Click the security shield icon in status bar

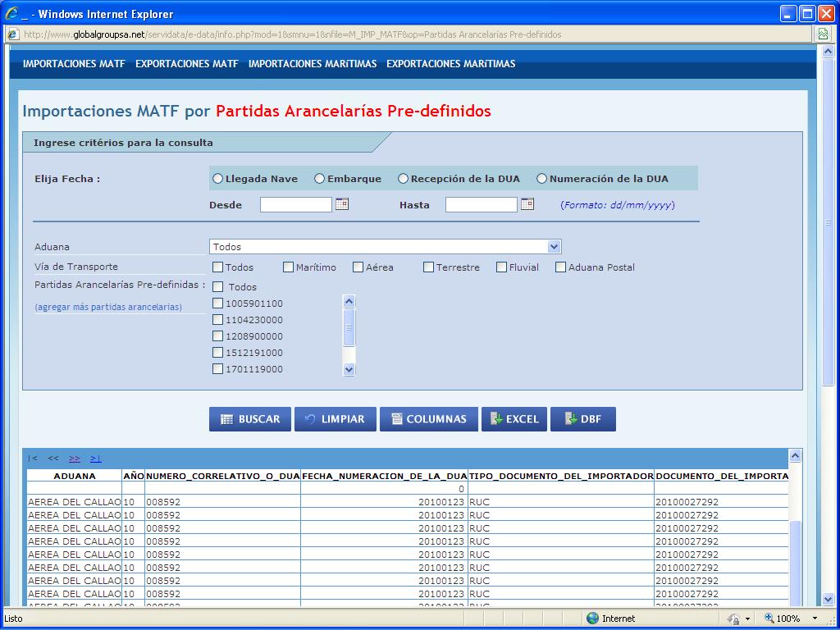pyautogui.click(x=733, y=619)
